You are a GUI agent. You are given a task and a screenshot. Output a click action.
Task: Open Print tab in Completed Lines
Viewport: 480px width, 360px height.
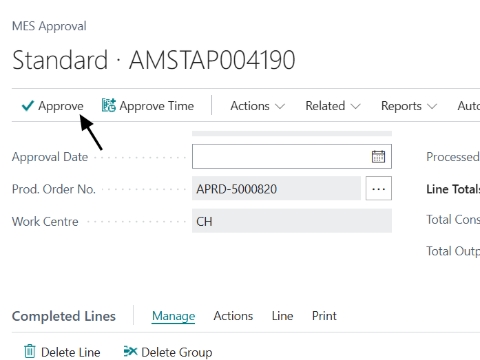pyautogui.click(x=324, y=316)
